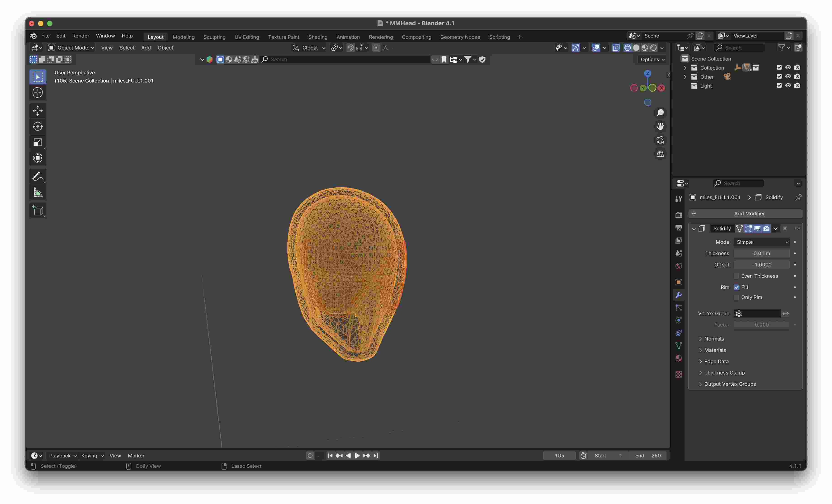Select the Move tool

coord(38,110)
